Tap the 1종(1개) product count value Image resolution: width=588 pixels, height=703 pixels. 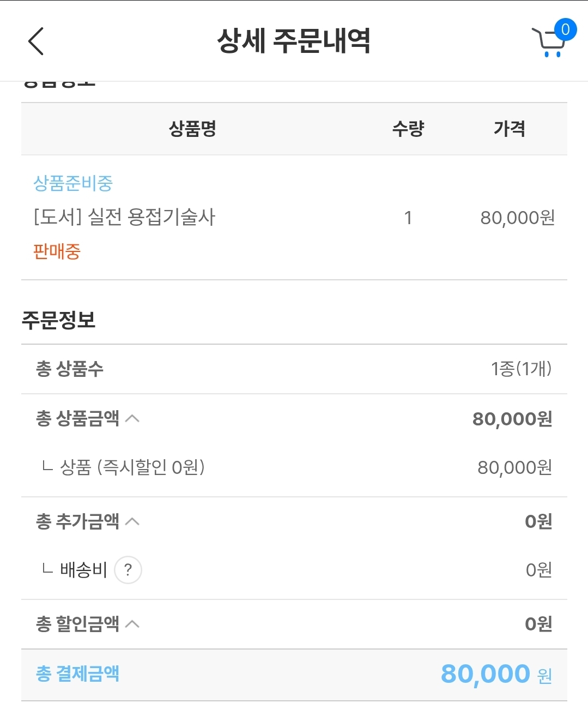pos(521,369)
